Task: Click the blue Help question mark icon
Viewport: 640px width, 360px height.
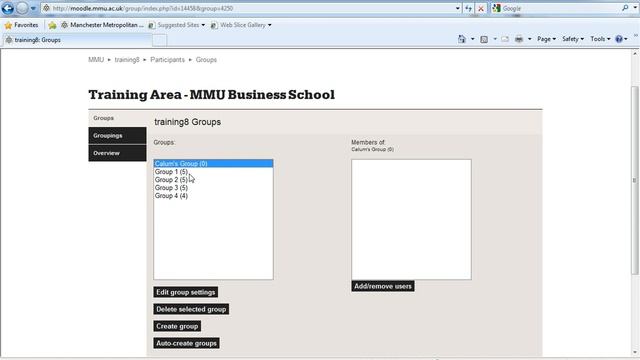Action: [x=619, y=39]
